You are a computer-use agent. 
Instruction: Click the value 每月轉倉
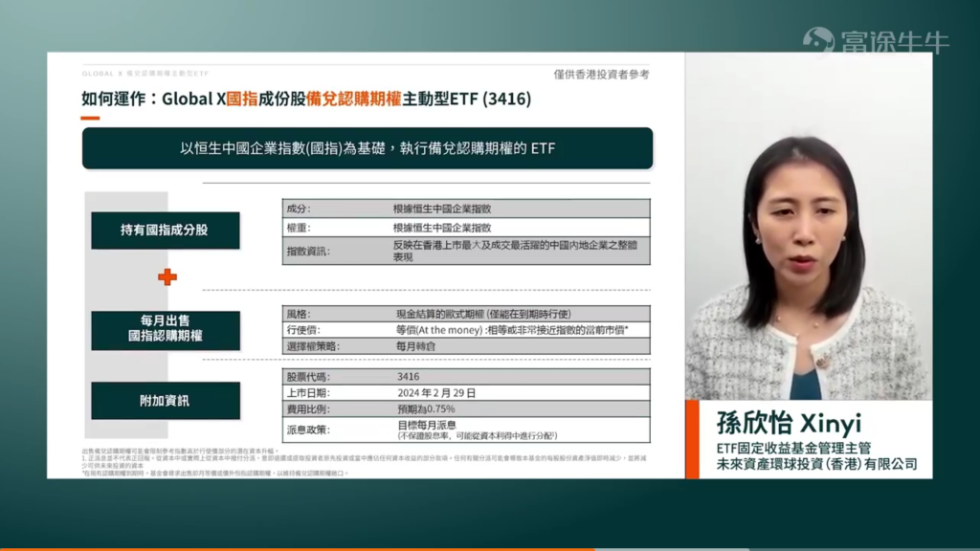tap(415, 346)
